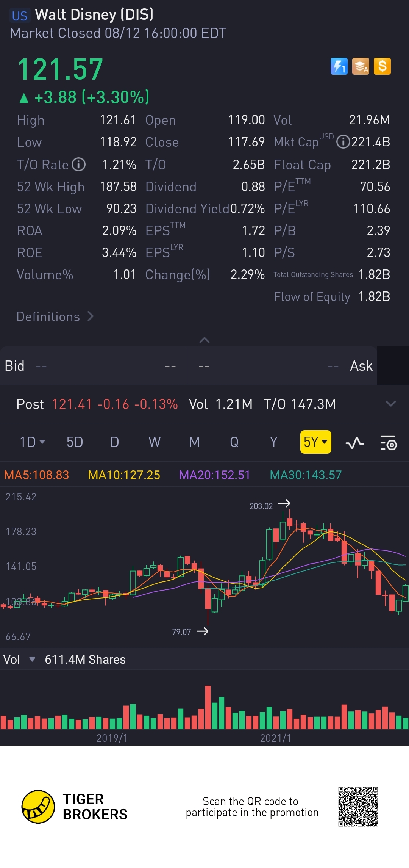Open the 5Y period dropdown

tap(315, 442)
